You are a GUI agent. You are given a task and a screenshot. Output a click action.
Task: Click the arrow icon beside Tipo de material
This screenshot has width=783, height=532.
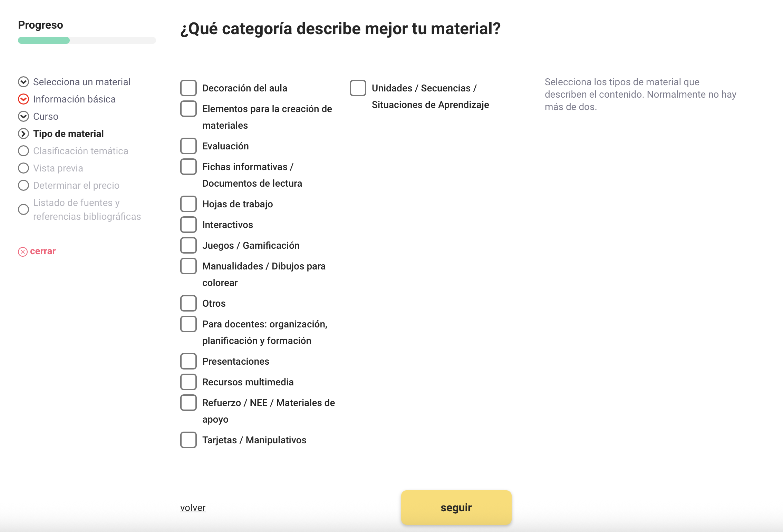[23, 134]
